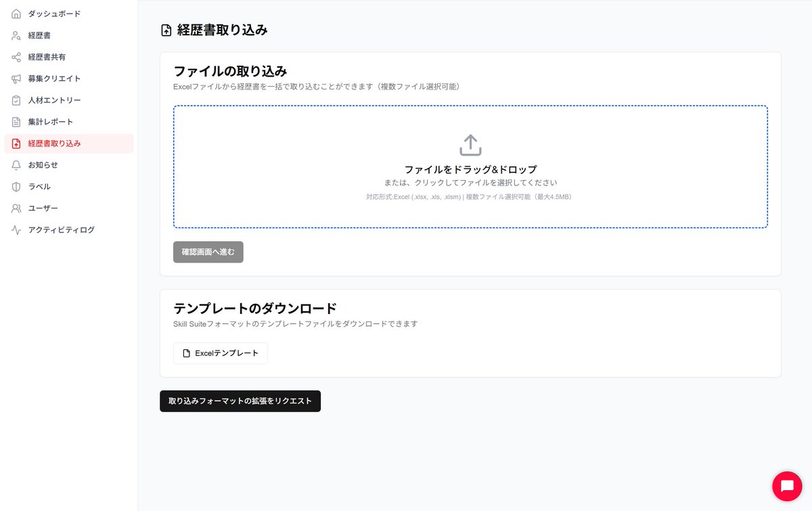Screen dimensions: 812x511
Task: Open ユーザー in the sidebar
Action: (69, 208)
